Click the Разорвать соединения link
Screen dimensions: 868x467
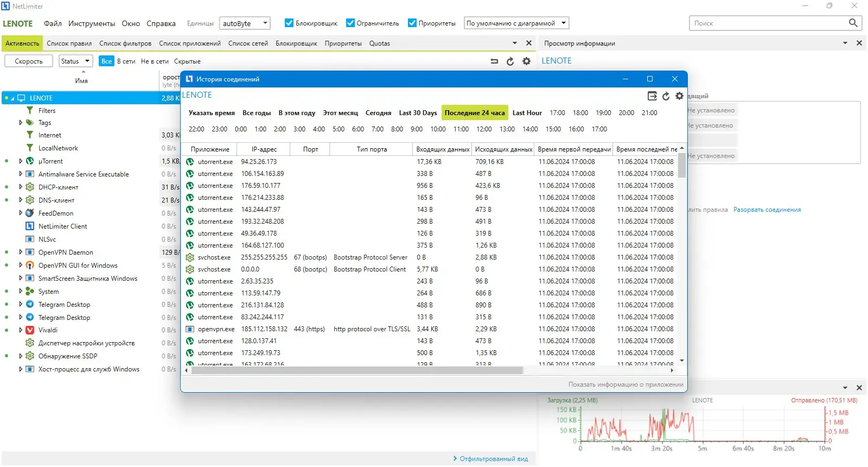tap(767, 210)
